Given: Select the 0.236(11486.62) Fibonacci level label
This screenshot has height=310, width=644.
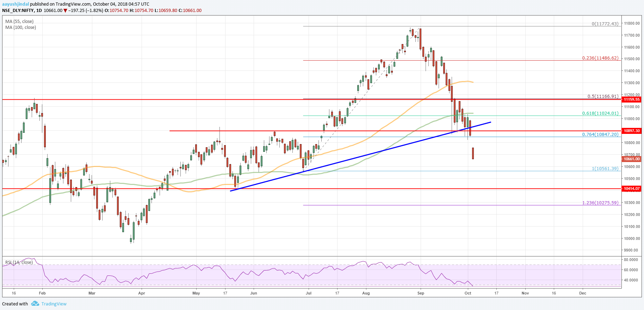Looking at the screenshot, I should [600, 58].
